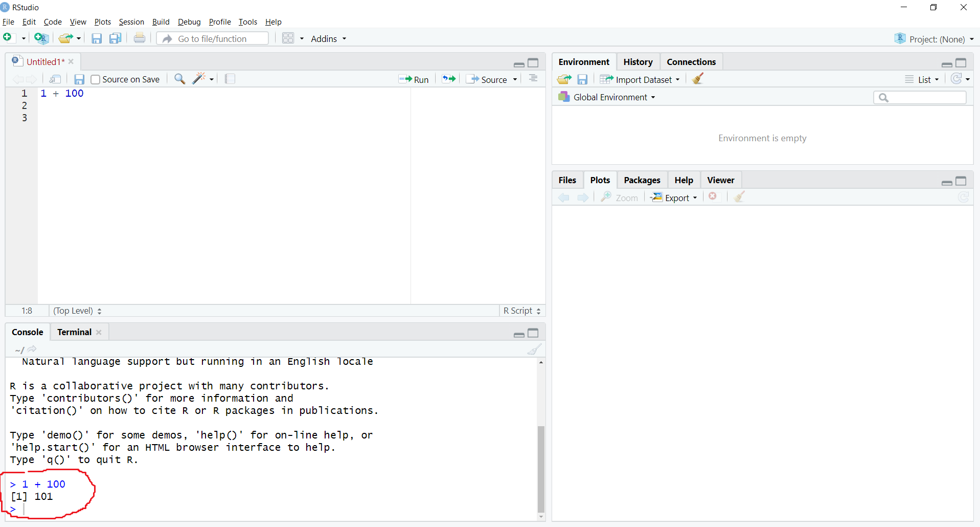This screenshot has height=527, width=980.
Task: Open the Viewer tab
Action: (721, 180)
